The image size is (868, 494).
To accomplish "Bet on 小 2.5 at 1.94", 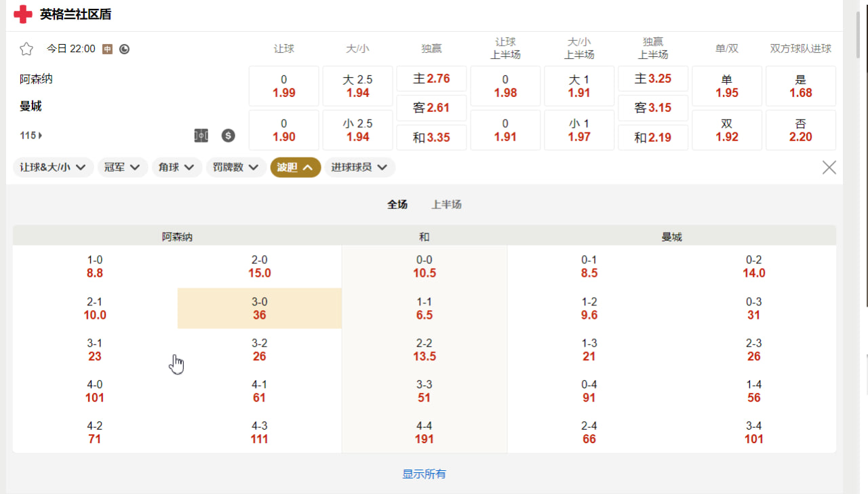I will 358,130.
